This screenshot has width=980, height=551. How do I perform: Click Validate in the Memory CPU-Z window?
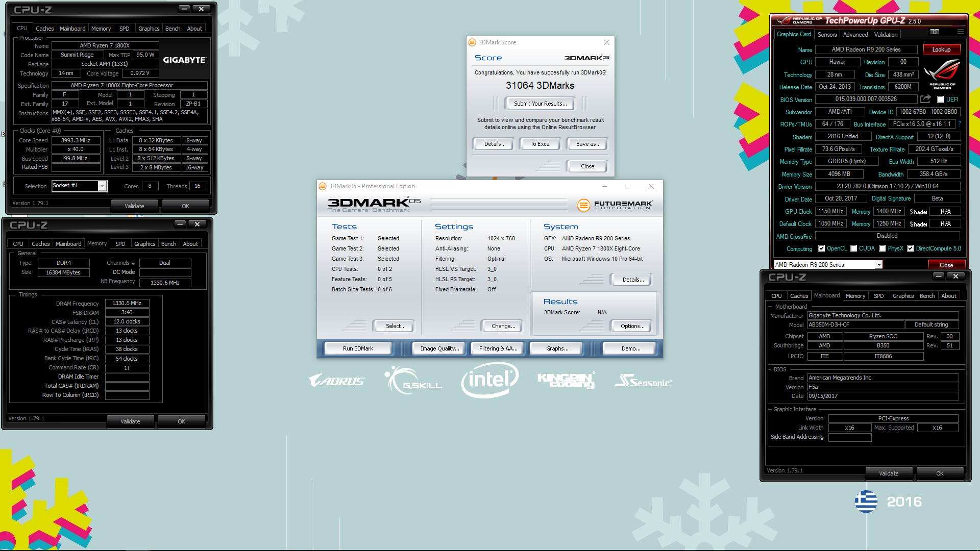130,421
